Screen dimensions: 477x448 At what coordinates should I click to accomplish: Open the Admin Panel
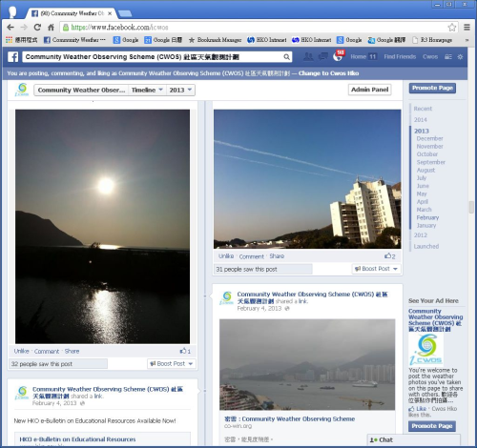(369, 90)
